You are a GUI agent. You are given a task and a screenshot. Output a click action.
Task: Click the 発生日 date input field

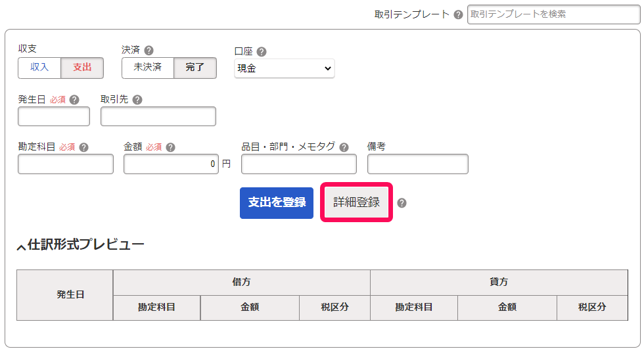coord(54,116)
